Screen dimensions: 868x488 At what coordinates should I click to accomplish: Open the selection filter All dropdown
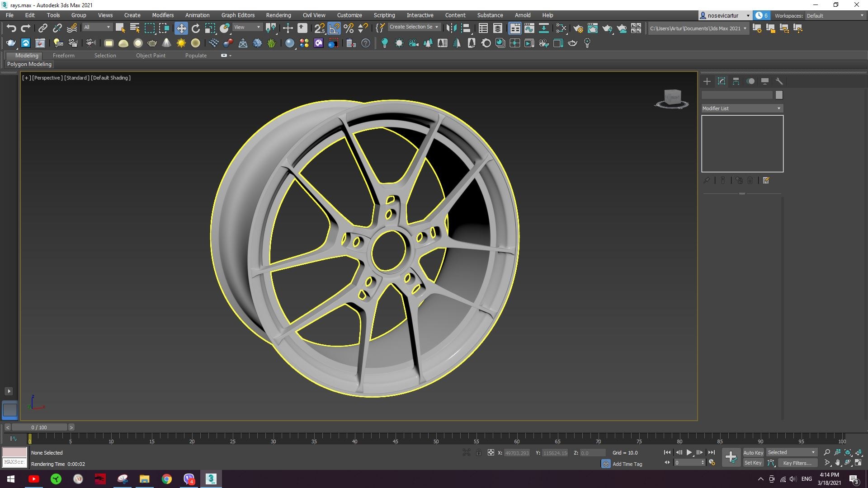[97, 27]
